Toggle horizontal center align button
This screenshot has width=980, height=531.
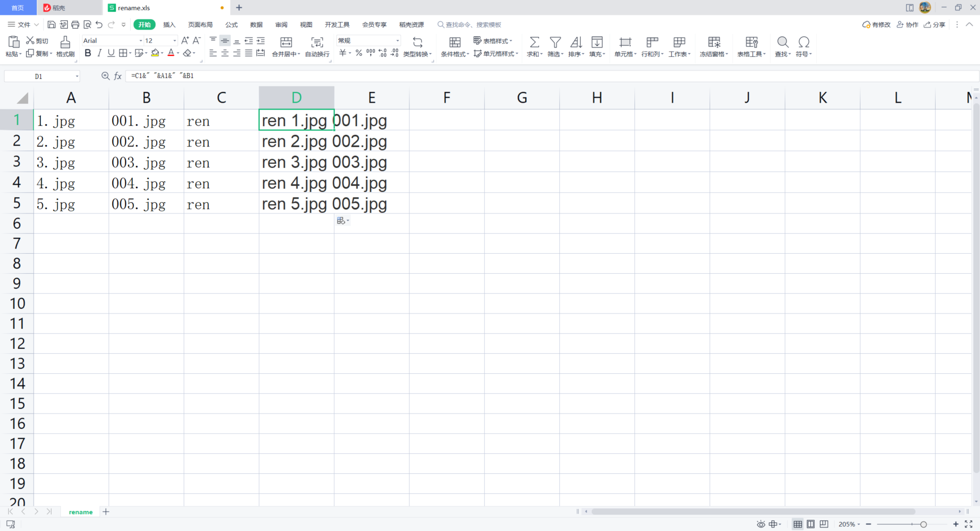click(225, 53)
